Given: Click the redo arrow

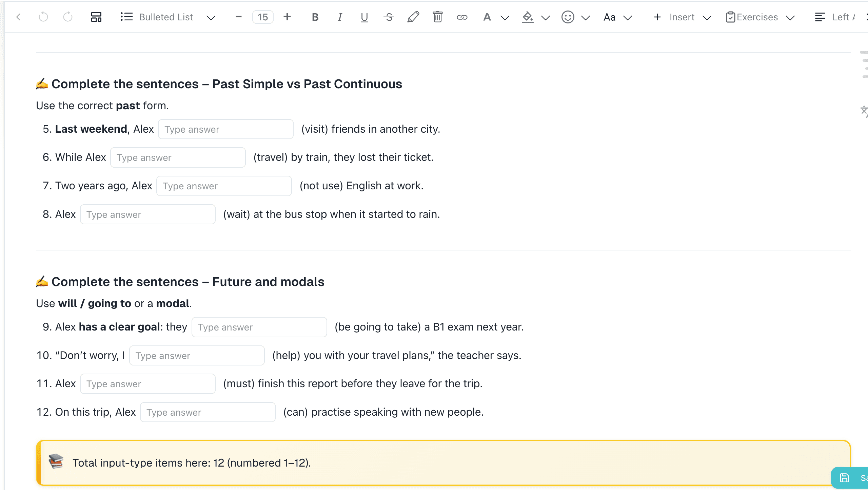Looking at the screenshot, I should 67,17.
